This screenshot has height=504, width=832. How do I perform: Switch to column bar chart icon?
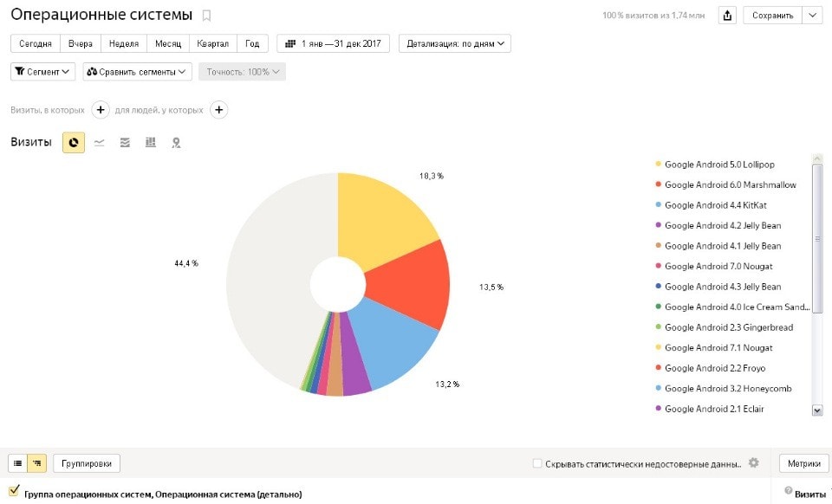(x=151, y=142)
